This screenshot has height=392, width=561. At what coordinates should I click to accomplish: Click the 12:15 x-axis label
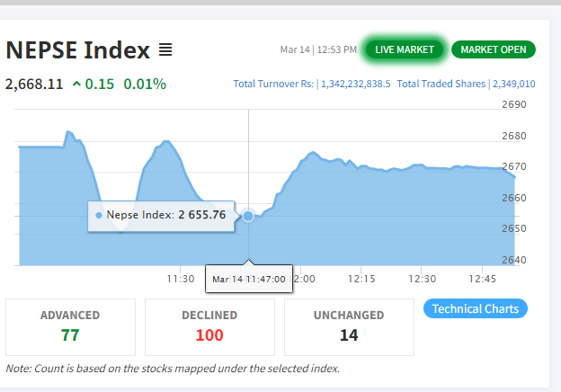point(361,279)
